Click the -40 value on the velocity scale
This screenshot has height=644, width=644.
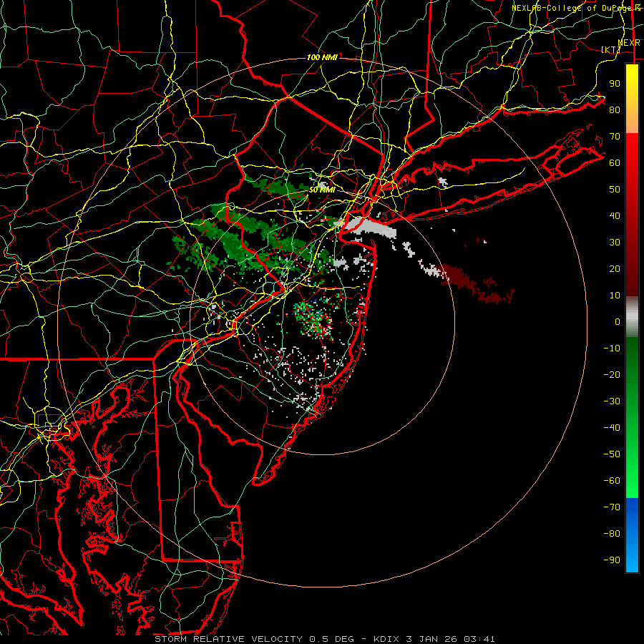point(612,428)
